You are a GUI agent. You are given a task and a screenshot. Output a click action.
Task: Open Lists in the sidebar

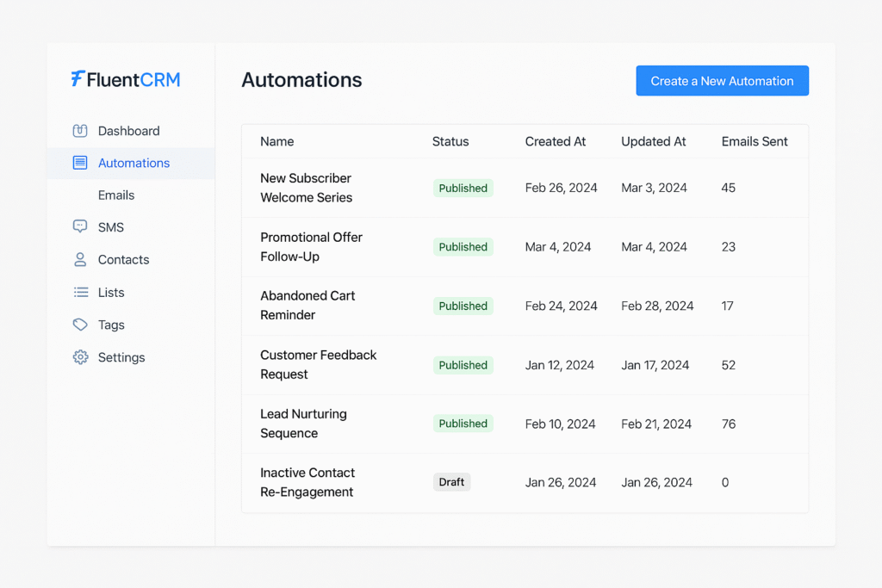tap(111, 293)
